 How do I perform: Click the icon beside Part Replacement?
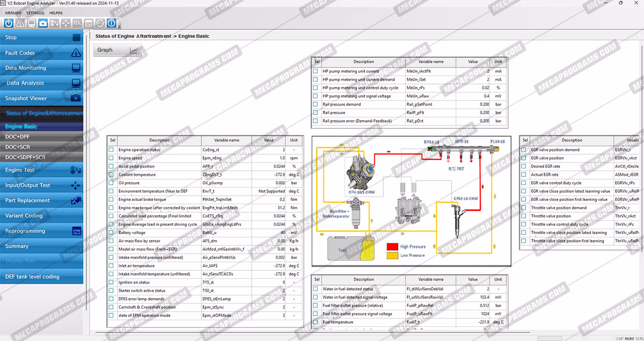coord(76,200)
